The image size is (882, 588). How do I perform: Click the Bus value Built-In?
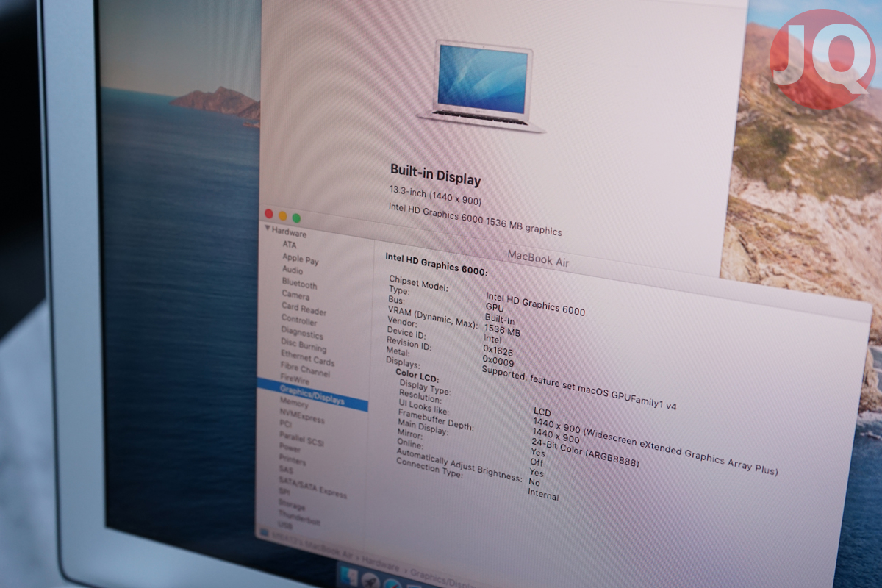499,319
